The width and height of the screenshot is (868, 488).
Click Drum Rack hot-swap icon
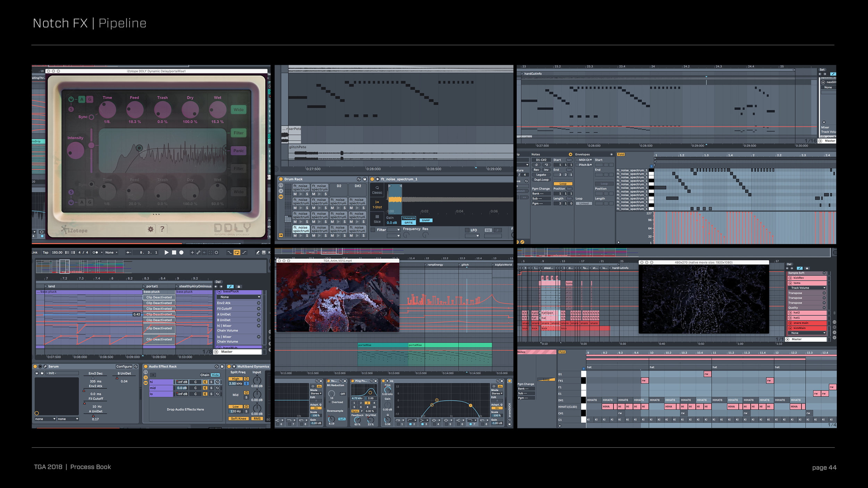click(x=359, y=179)
